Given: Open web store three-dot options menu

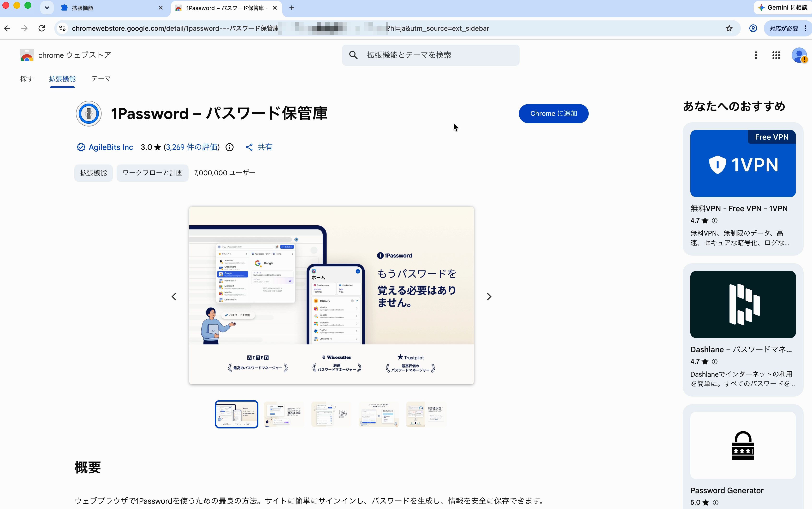Looking at the screenshot, I should pyautogui.click(x=756, y=55).
